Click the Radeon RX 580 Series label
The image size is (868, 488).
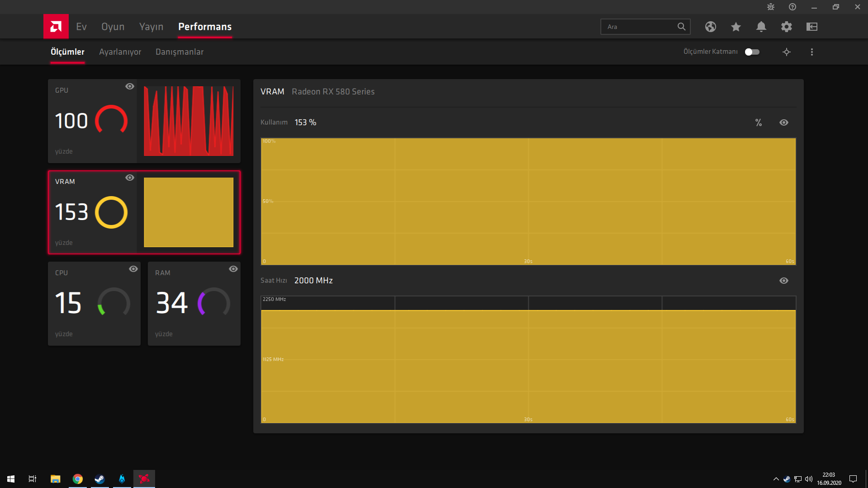tap(333, 92)
